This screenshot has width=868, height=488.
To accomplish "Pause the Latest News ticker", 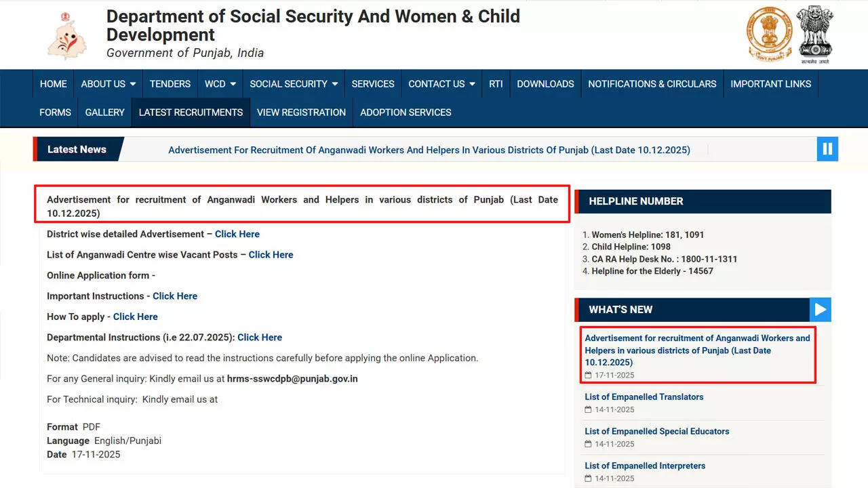I will click(827, 149).
